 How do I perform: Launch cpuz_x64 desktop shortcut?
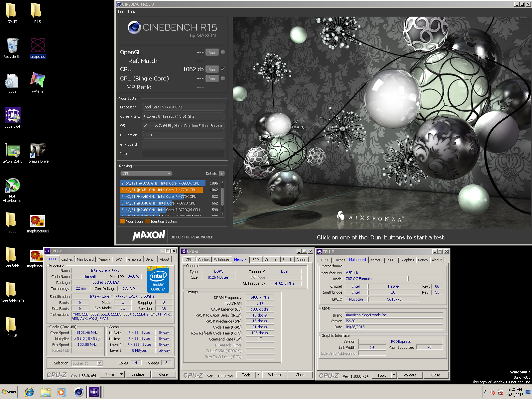point(12,118)
